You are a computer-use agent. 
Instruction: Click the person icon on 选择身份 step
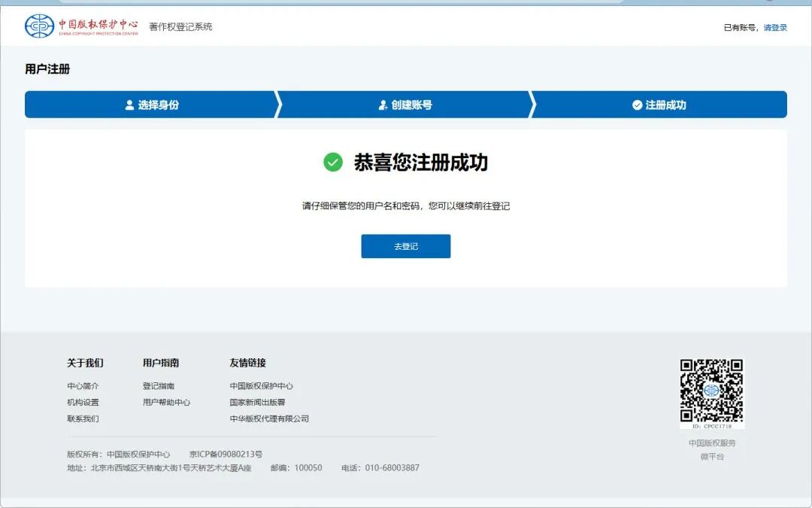click(128, 105)
